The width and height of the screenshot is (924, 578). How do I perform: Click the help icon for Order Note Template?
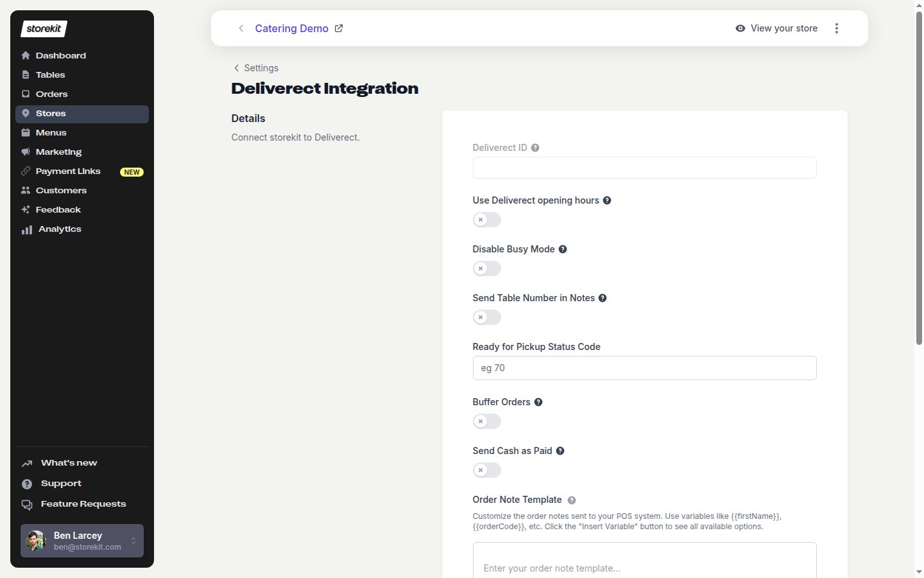click(572, 500)
